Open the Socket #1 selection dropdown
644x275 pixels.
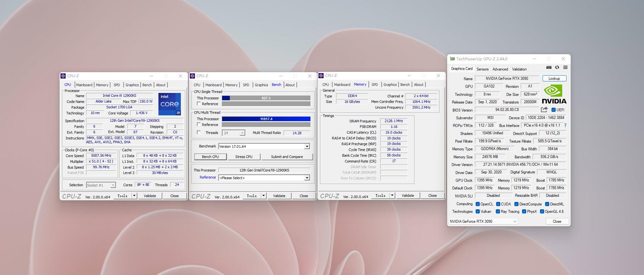[113, 185]
